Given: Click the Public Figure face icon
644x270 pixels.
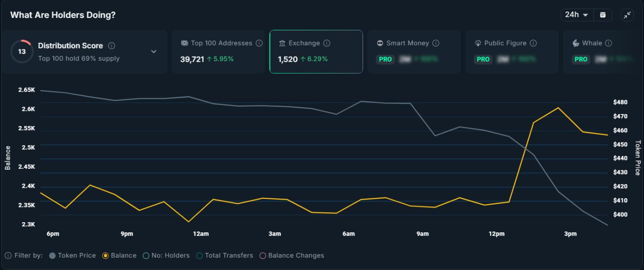Looking at the screenshot, I should tap(477, 43).
